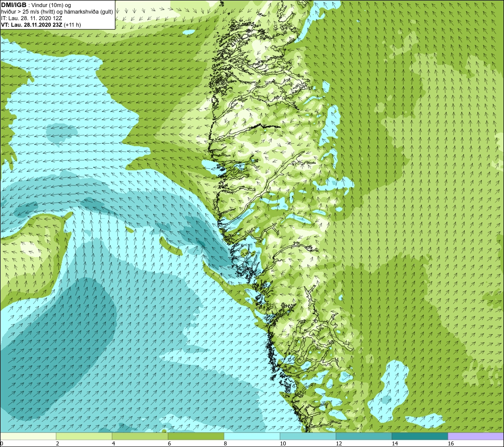
Task: Click the medium green 4–6 legend swatch
Action: [140, 436]
